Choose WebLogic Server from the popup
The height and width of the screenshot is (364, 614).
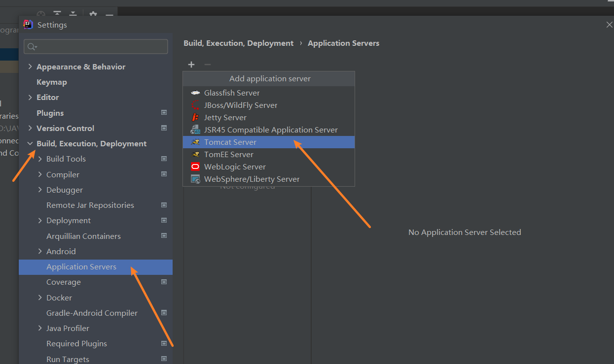click(269, 166)
